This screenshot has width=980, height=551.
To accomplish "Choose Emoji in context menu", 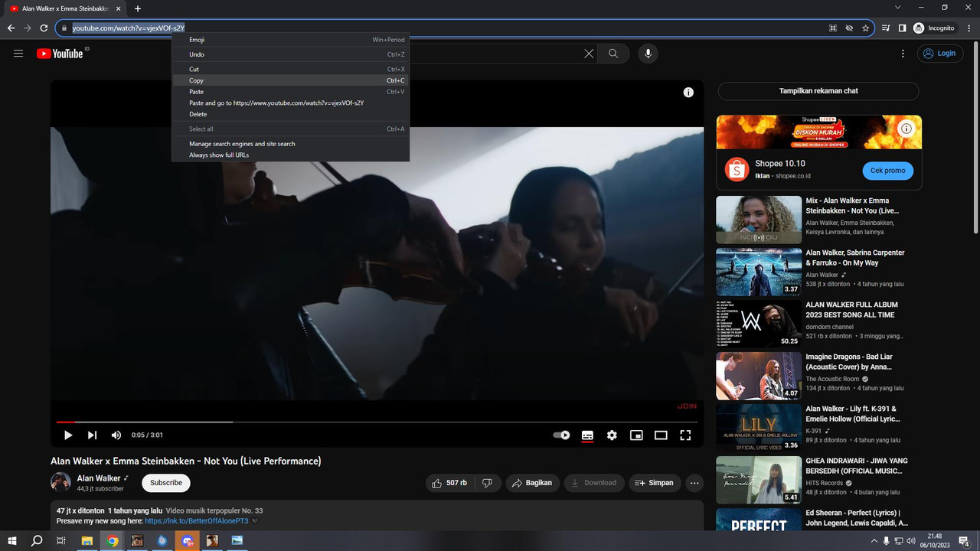I will 291,40.
